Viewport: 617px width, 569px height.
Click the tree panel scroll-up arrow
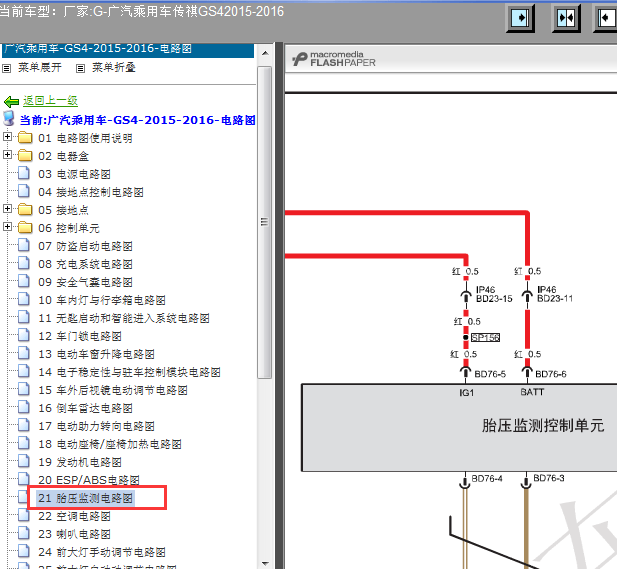265,53
